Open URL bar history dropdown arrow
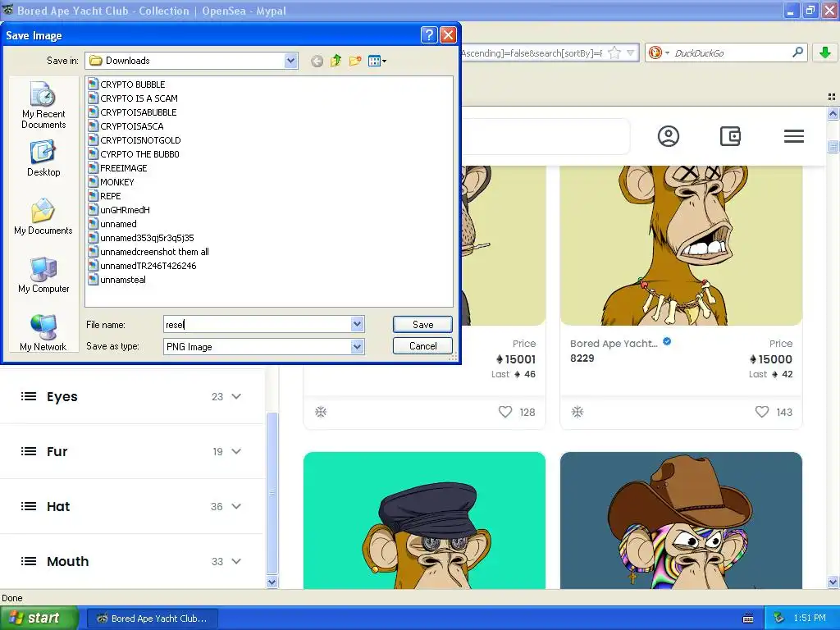This screenshot has width=840, height=630. coord(631,52)
